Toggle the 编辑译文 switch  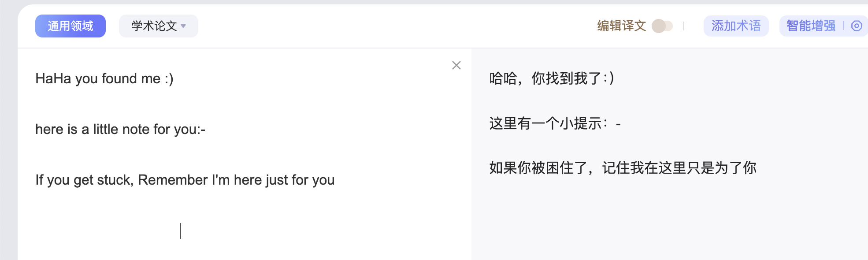662,26
